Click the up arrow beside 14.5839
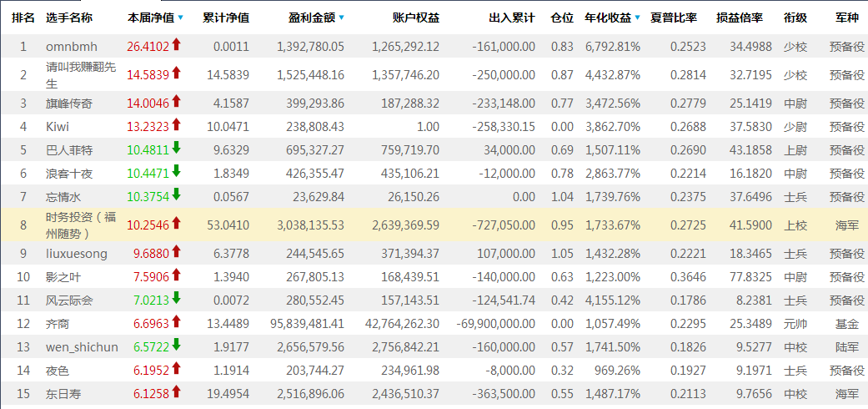Viewport: 868px width, 409px height. pyautogui.click(x=177, y=72)
